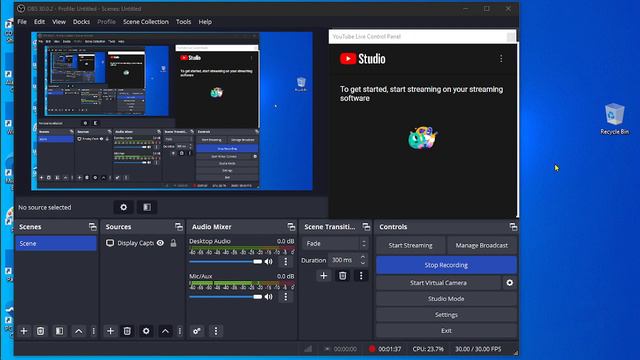Pop out the Audio Mixer dock
This screenshot has height=360, width=640.
click(291, 227)
